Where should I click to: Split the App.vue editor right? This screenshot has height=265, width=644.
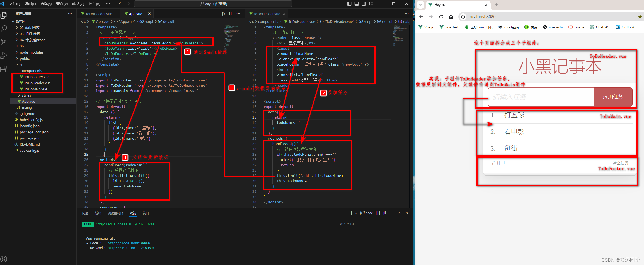pos(231,14)
